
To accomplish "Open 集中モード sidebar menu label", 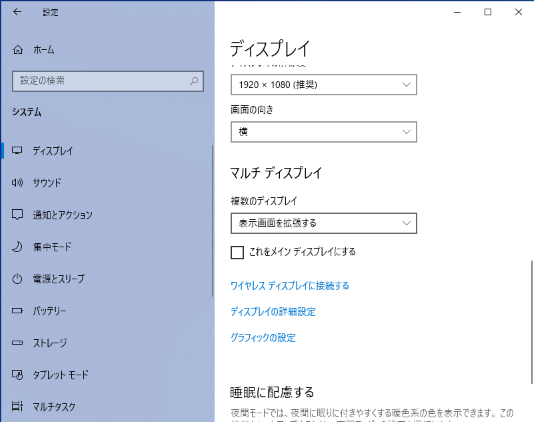I will pos(52,247).
